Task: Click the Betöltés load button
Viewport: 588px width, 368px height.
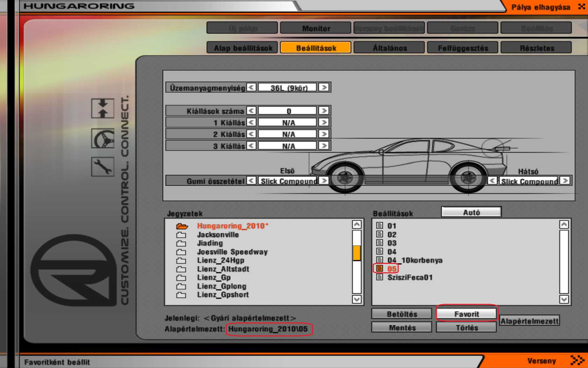Action: [402, 314]
